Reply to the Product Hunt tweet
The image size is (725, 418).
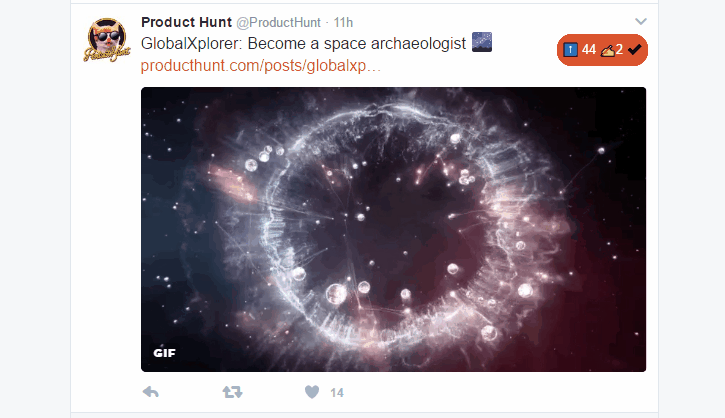pyautogui.click(x=151, y=392)
